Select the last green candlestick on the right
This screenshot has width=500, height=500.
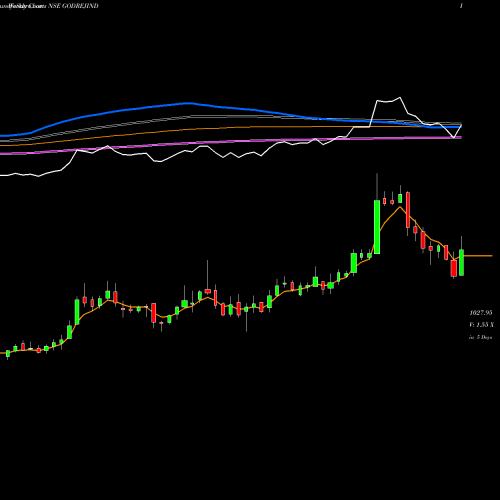click(x=462, y=262)
